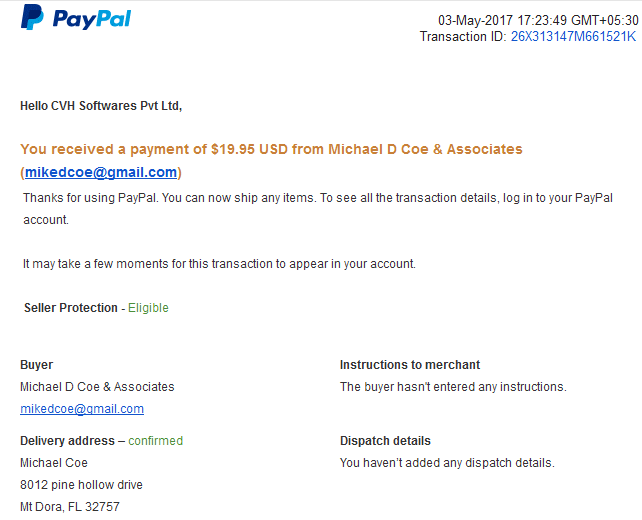Image resolution: width=642 pixels, height=520 pixels.
Task: Click the Seller Protection label
Action: tap(70, 308)
